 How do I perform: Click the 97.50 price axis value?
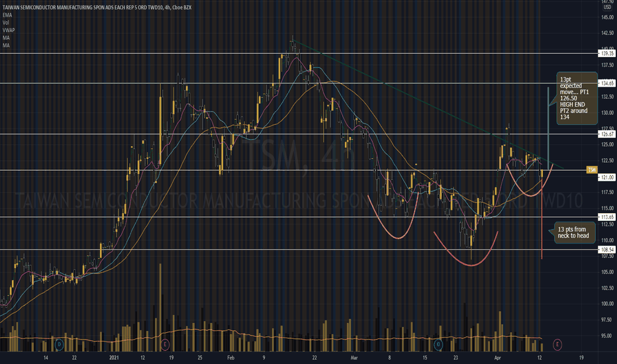click(607, 320)
